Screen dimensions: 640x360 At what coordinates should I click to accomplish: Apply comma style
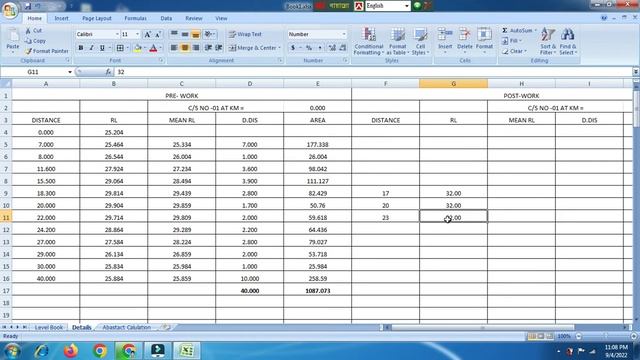pos(320,48)
